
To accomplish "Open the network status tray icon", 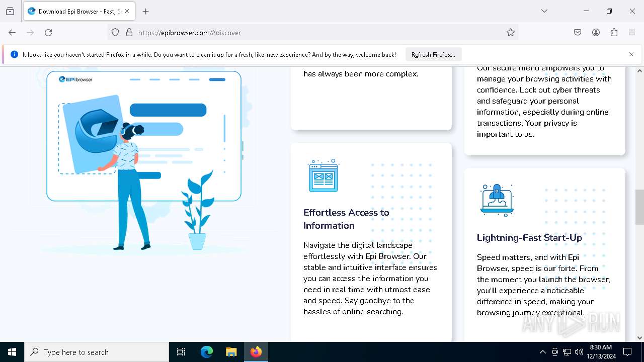I will [567, 352].
